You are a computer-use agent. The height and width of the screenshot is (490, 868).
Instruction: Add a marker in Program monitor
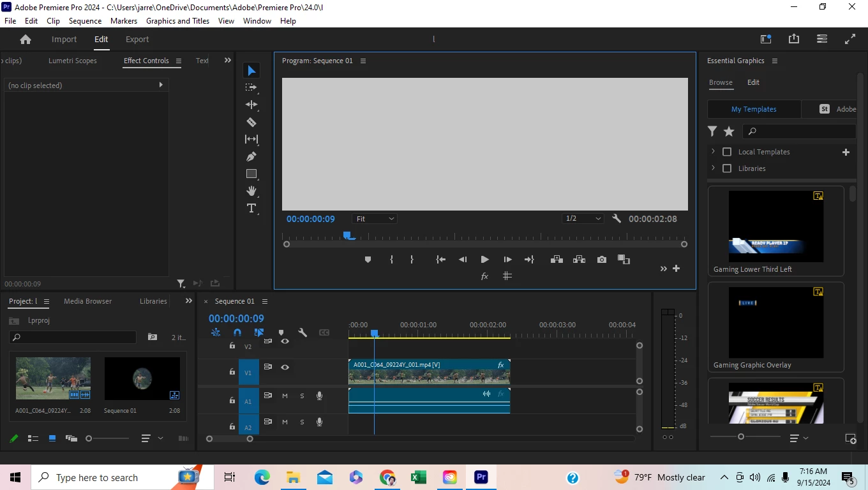pyautogui.click(x=368, y=260)
